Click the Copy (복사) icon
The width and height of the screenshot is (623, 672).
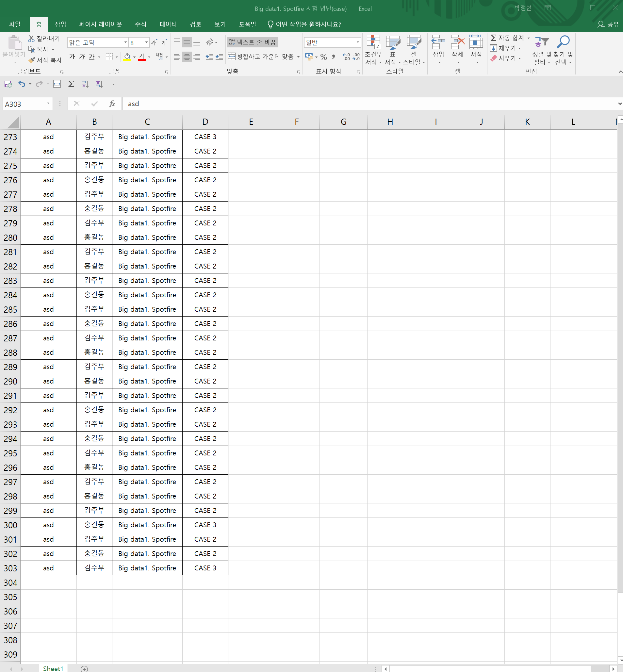pyautogui.click(x=32, y=49)
